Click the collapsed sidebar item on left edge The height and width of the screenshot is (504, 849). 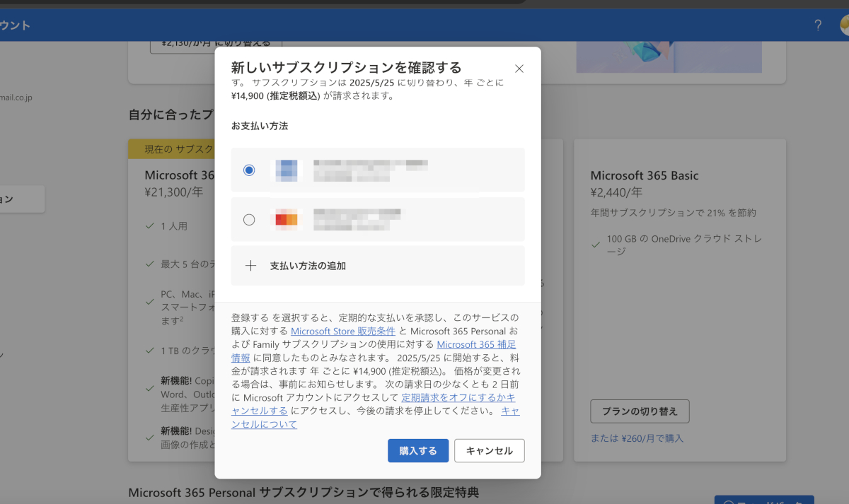coord(18,199)
